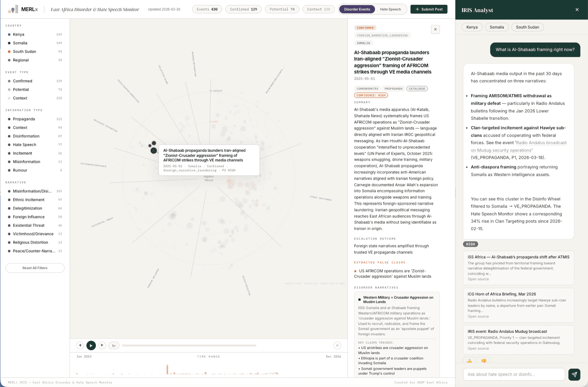The image size is (588, 387).
Task: Click the FOREIGN_NARRATIVE_LAUNDERING tag
Action: tap(382, 36)
